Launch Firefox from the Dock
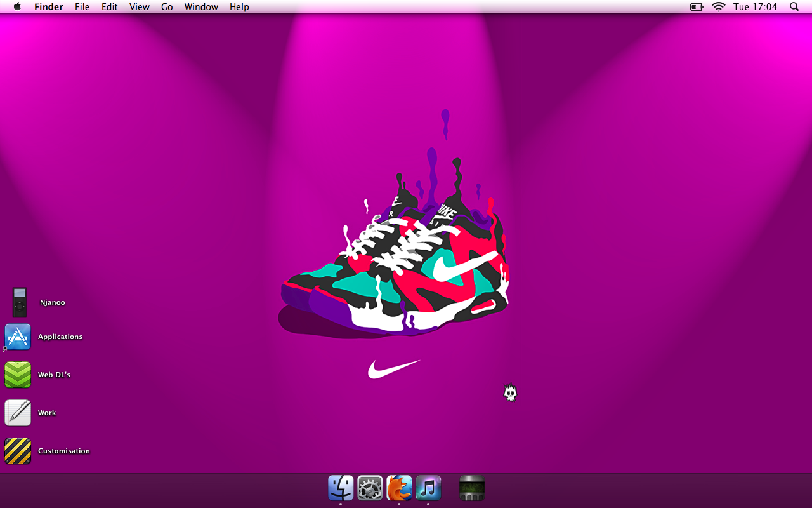Image resolution: width=812 pixels, height=508 pixels. (399, 488)
